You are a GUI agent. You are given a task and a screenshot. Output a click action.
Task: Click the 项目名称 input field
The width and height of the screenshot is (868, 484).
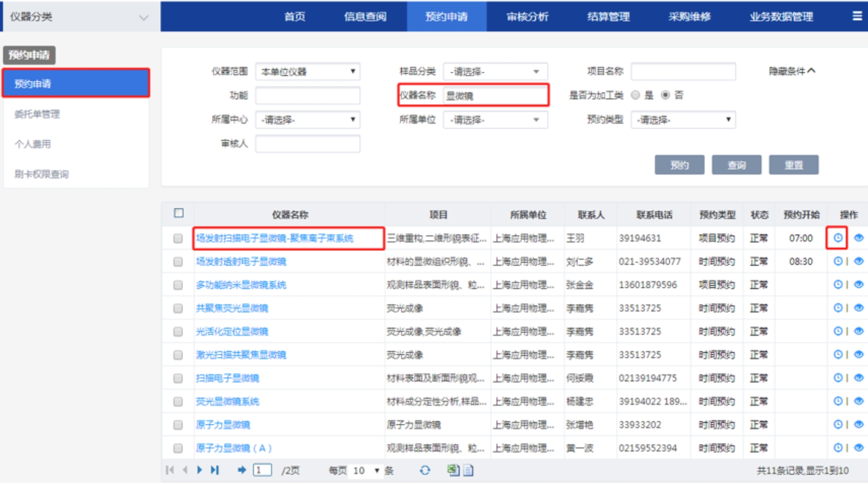(683, 72)
